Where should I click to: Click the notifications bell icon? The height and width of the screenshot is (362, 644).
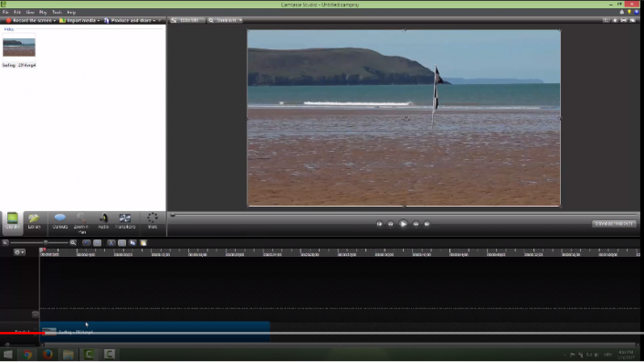[621, 12]
